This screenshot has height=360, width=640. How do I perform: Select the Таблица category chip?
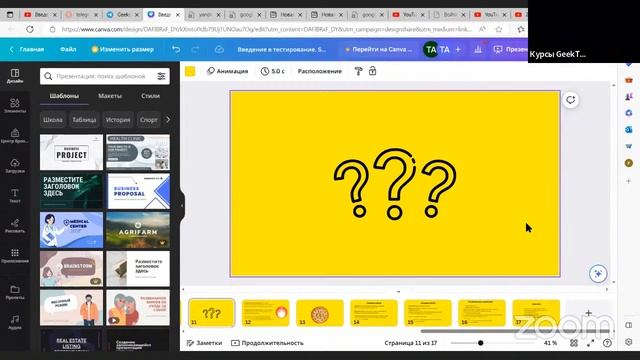tap(84, 120)
